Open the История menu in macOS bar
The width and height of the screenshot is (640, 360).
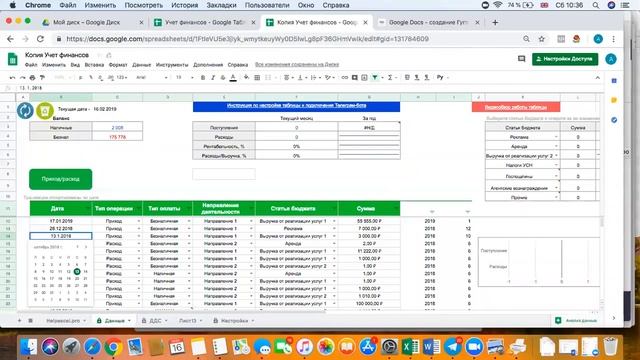coord(184,5)
